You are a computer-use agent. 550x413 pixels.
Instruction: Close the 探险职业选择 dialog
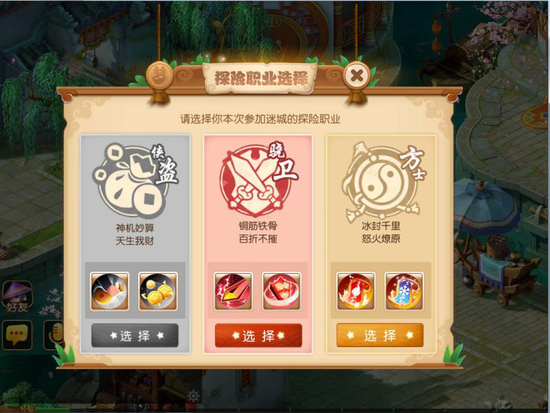coord(356,75)
